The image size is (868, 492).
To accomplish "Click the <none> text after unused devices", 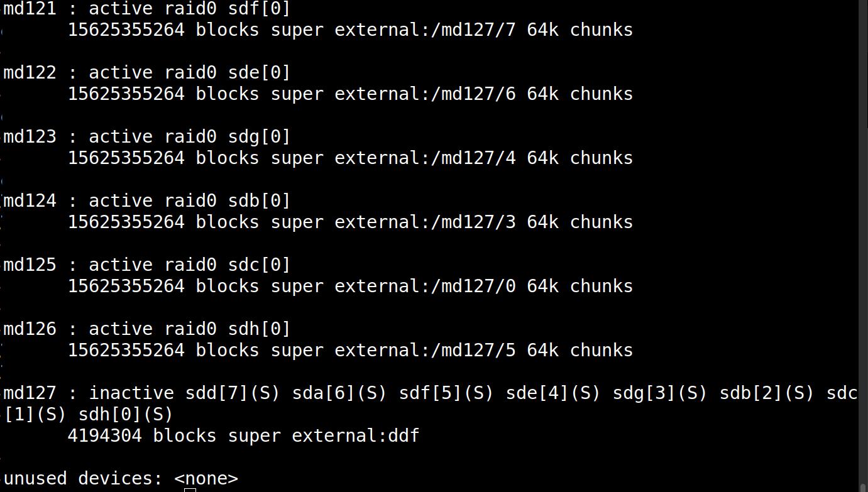I will coord(206,479).
